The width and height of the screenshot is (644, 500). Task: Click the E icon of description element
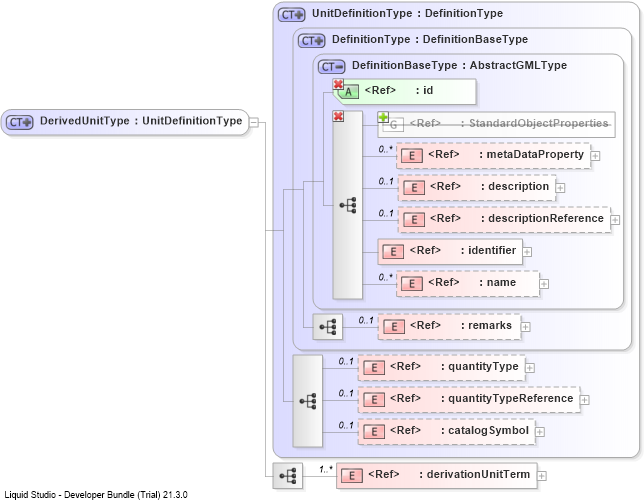(x=414, y=188)
